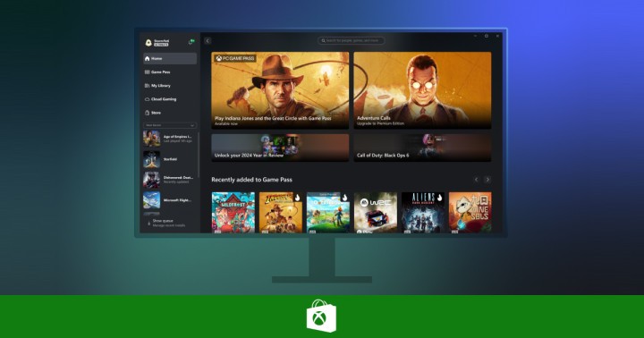Click the My Library books icon

tap(147, 86)
